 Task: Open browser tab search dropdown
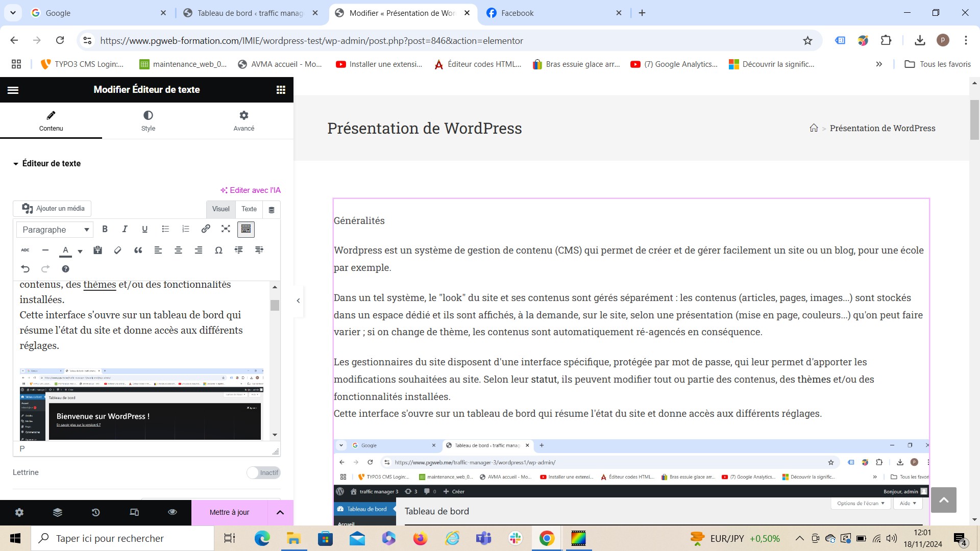pos(13,13)
